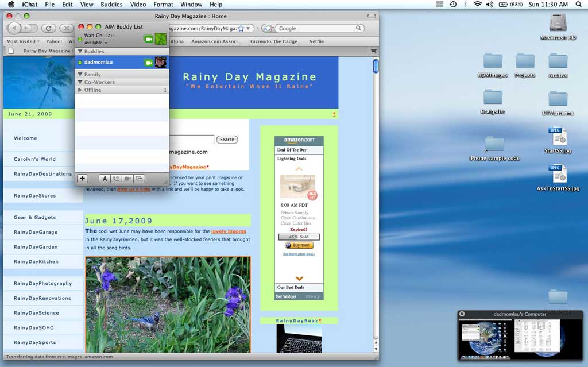The width and height of the screenshot is (588, 367).
Task: Open the iChat menu
Action: (x=30, y=5)
